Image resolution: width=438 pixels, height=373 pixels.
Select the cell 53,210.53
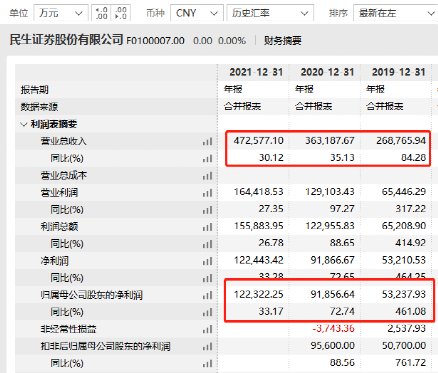pos(404,260)
